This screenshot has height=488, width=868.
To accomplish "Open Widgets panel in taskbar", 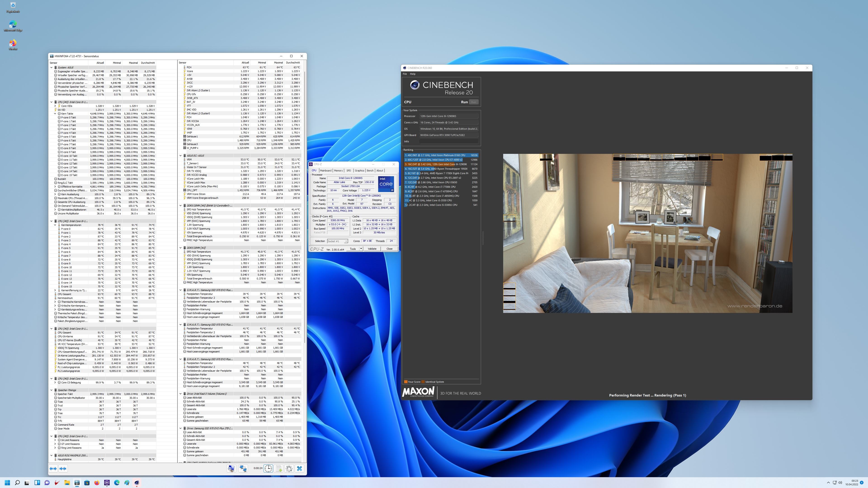I will tap(37, 483).
